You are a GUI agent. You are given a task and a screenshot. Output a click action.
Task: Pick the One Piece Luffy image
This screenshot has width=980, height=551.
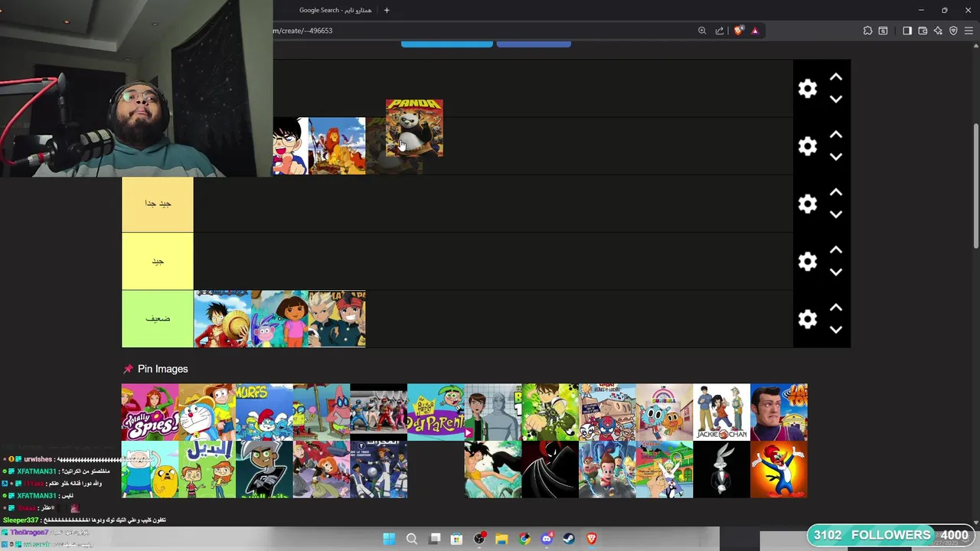tap(222, 318)
